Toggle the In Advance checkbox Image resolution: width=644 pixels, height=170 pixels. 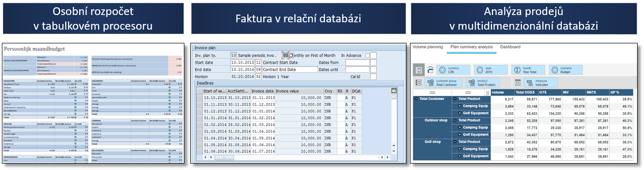tap(367, 56)
